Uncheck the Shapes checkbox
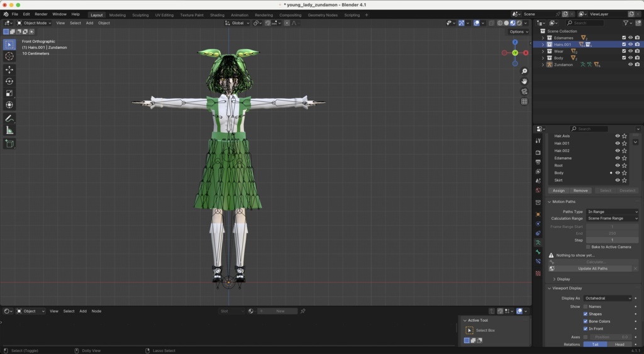Screen dimensions: 644x354 [586, 314]
